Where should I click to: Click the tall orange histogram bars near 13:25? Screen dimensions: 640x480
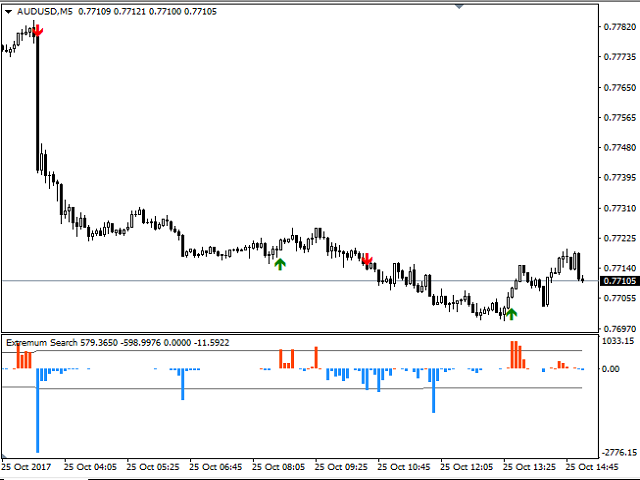518,355
